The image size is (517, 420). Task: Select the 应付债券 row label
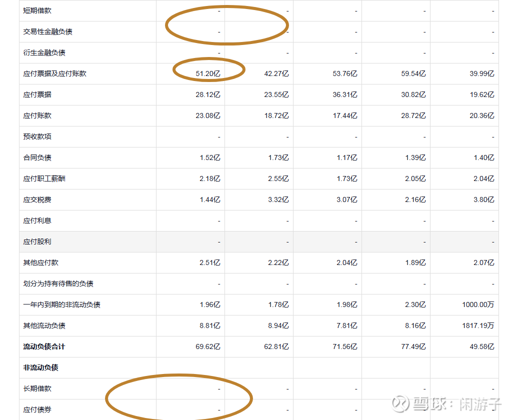coord(37,410)
